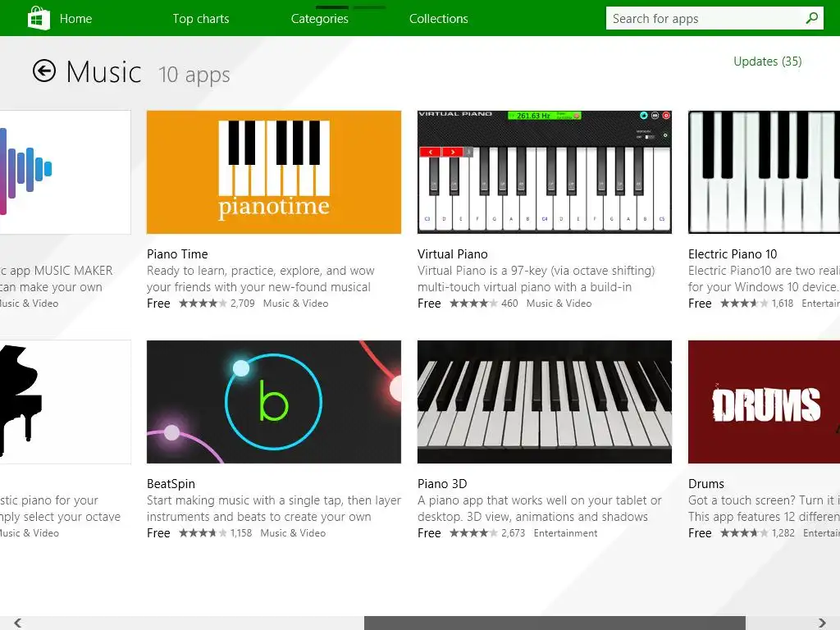This screenshot has height=630, width=840.
Task: Open the Collections tab
Action: coord(439,19)
